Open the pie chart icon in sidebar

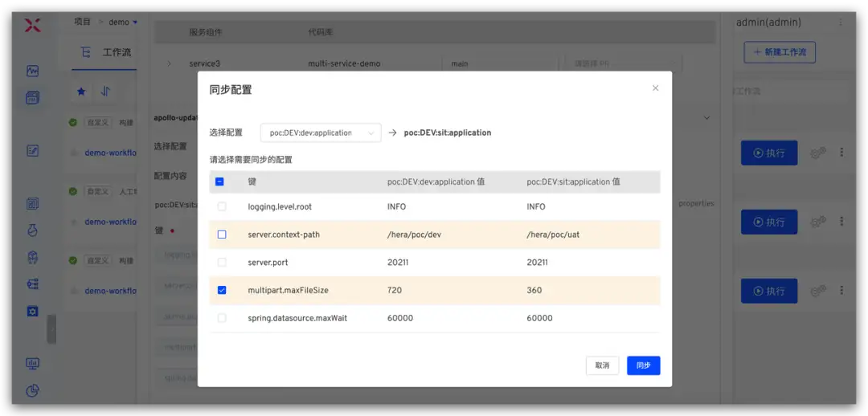click(33, 391)
